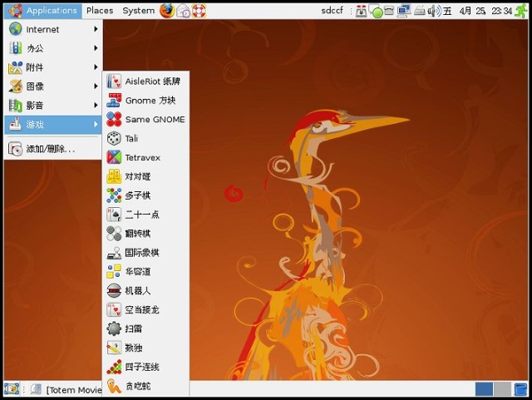Open the trash icon in bottom panel

click(520, 389)
